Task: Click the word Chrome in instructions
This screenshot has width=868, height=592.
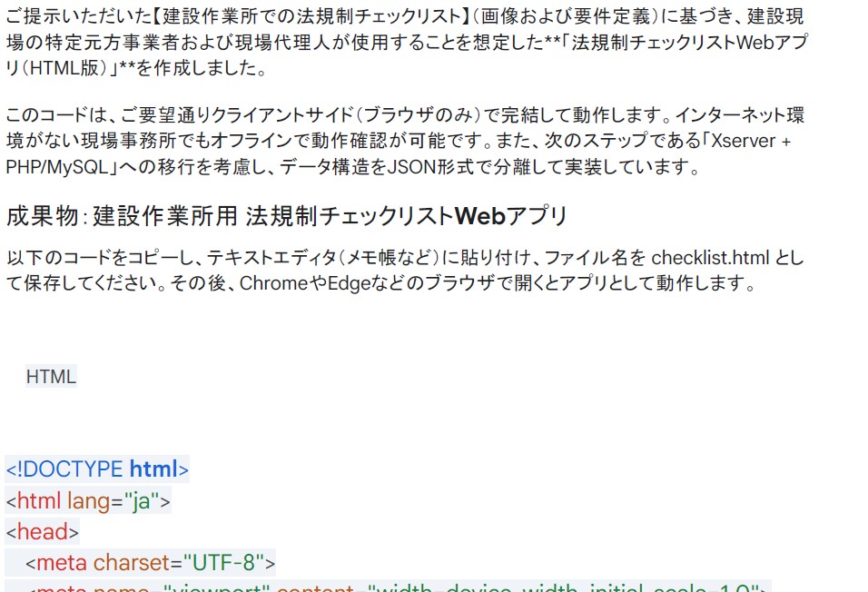Action: click(274, 282)
